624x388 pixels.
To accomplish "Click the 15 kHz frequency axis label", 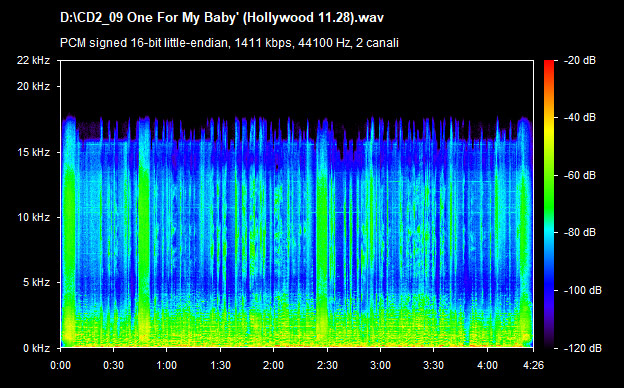I will tap(33, 152).
